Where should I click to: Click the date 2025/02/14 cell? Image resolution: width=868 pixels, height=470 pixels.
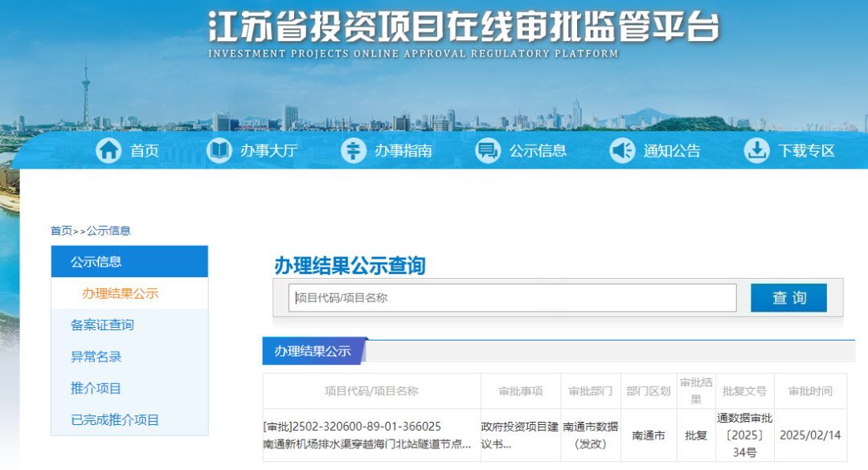810,435
